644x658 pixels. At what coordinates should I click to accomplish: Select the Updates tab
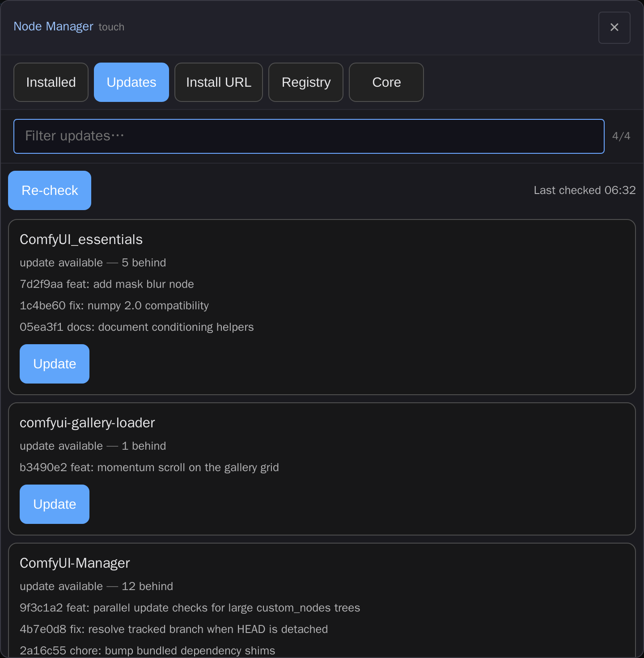pos(131,82)
